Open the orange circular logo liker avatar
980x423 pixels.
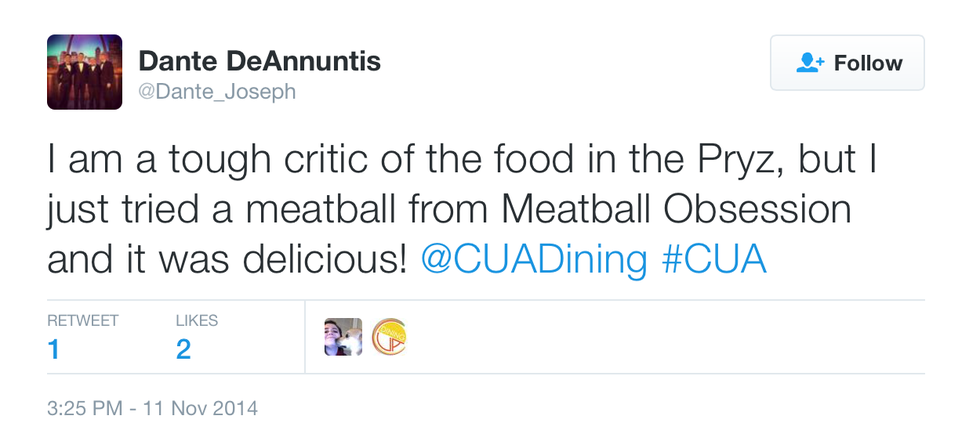coord(389,337)
